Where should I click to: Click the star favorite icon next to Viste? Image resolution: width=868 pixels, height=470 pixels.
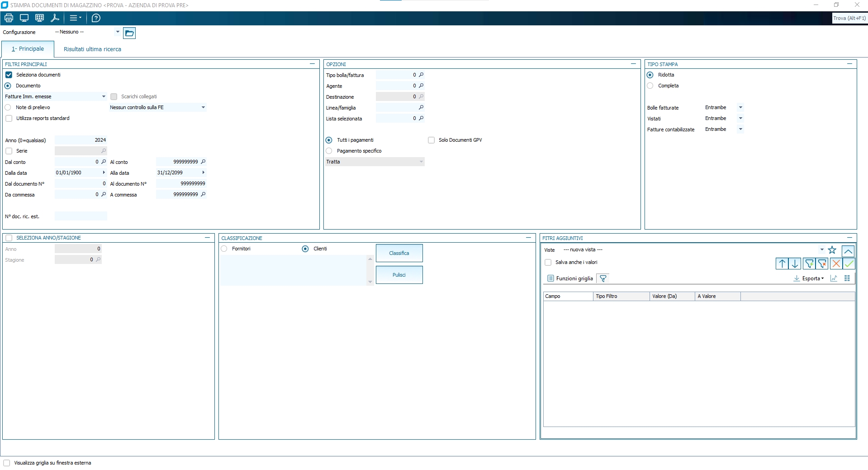(832, 250)
